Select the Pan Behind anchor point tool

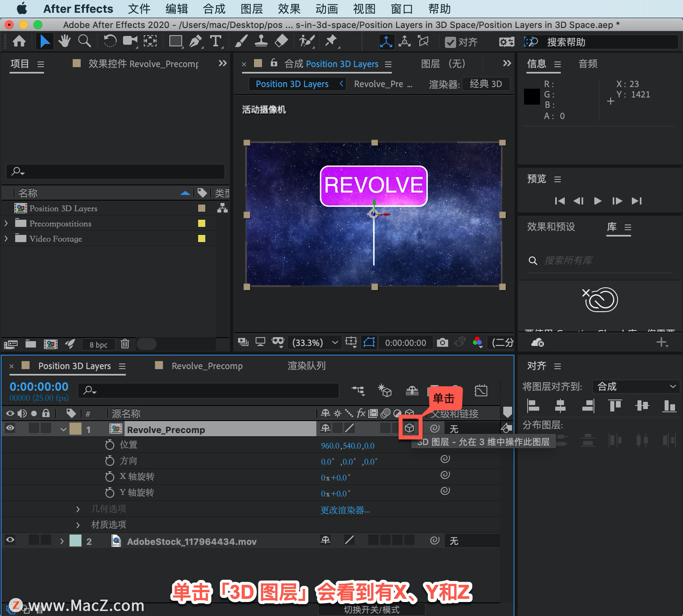pyautogui.click(x=150, y=41)
